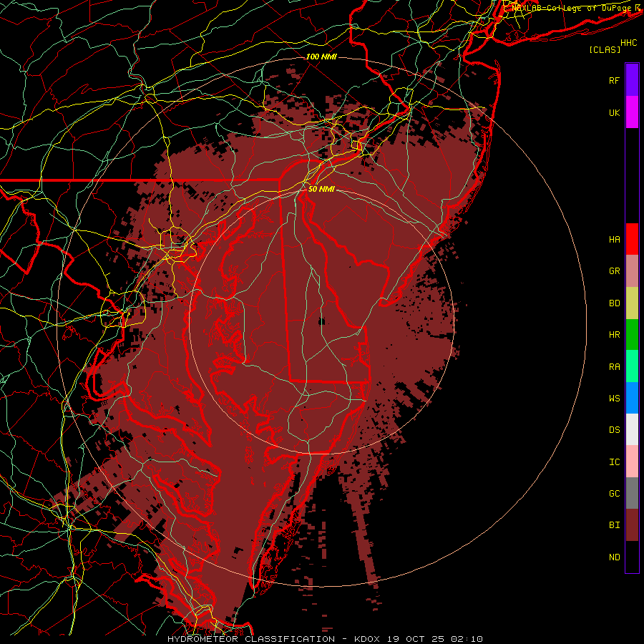Click the [CLAS] legend header
Viewport: 644px width, 644px height.
(605, 49)
